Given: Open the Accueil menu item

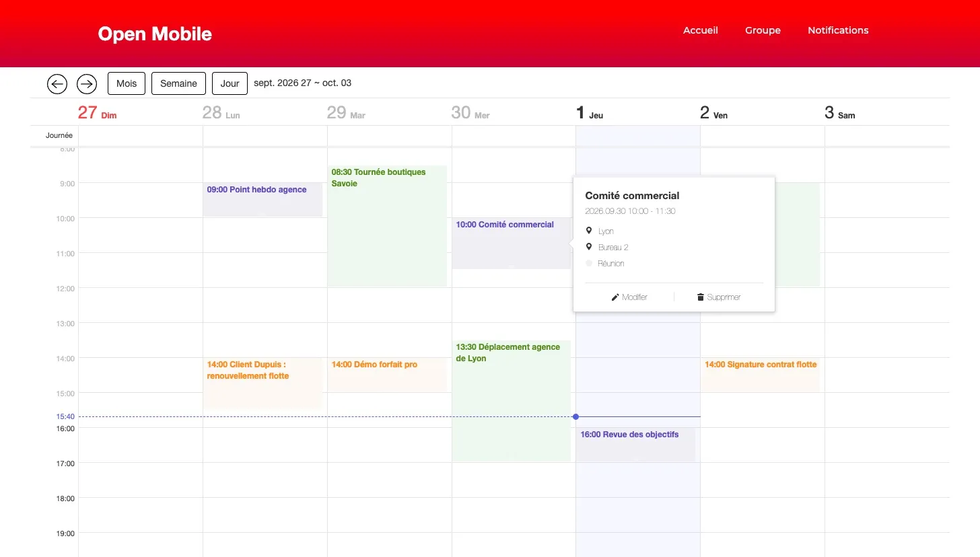Looking at the screenshot, I should click(x=701, y=30).
